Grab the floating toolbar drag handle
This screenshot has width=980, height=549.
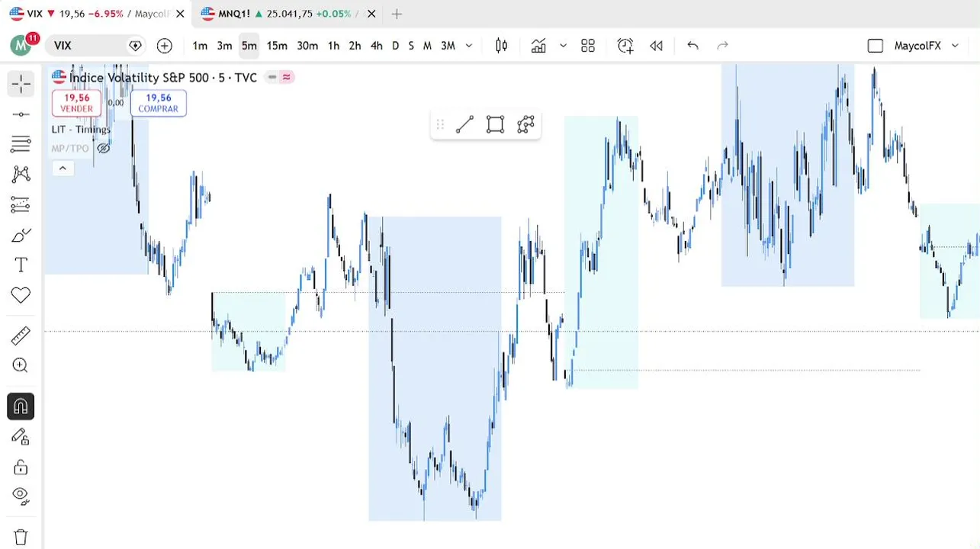(440, 124)
